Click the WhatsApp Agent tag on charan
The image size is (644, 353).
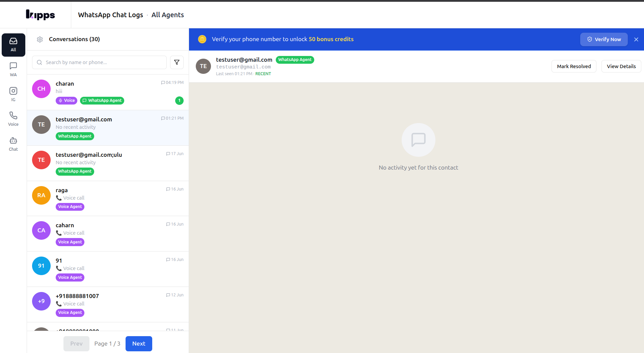[x=102, y=100]
